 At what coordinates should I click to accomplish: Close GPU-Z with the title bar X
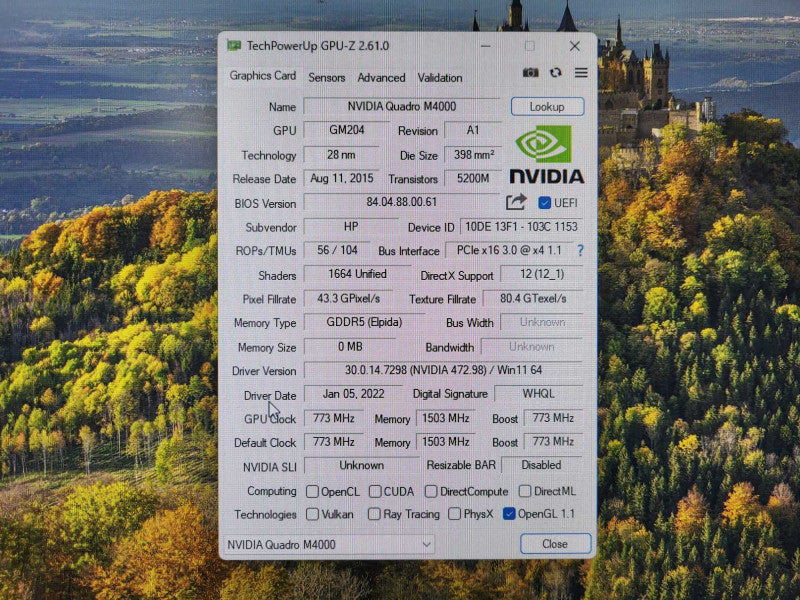tap(574, 46)
